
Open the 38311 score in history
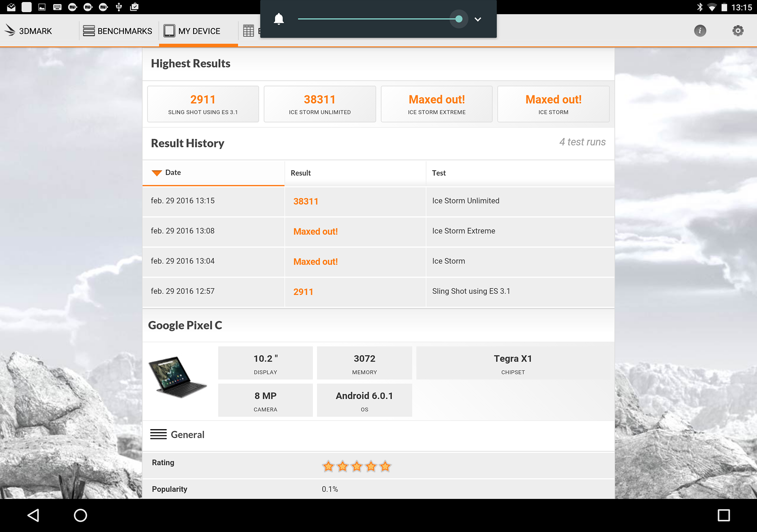coord(306,201)
